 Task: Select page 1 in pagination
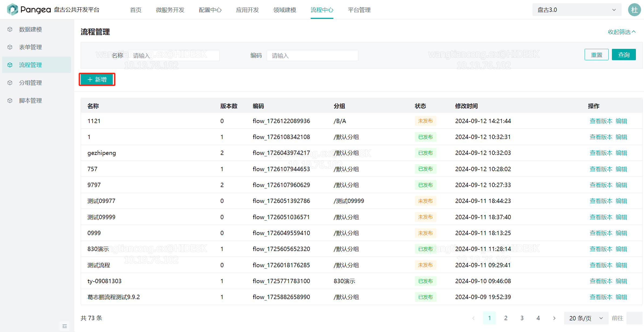pyautogui.click(x=490, y=318)
